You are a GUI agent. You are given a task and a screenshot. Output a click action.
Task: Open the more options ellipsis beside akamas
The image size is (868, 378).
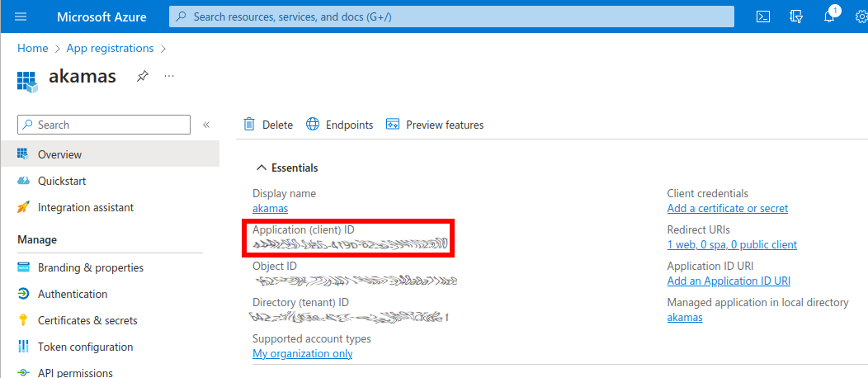click(x=169, y=76)
